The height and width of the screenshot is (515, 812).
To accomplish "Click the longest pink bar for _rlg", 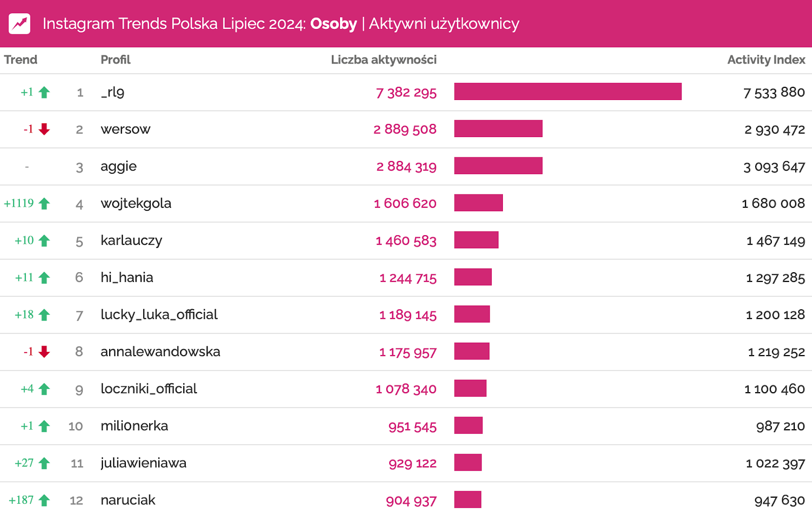I will tap(567, 92).
